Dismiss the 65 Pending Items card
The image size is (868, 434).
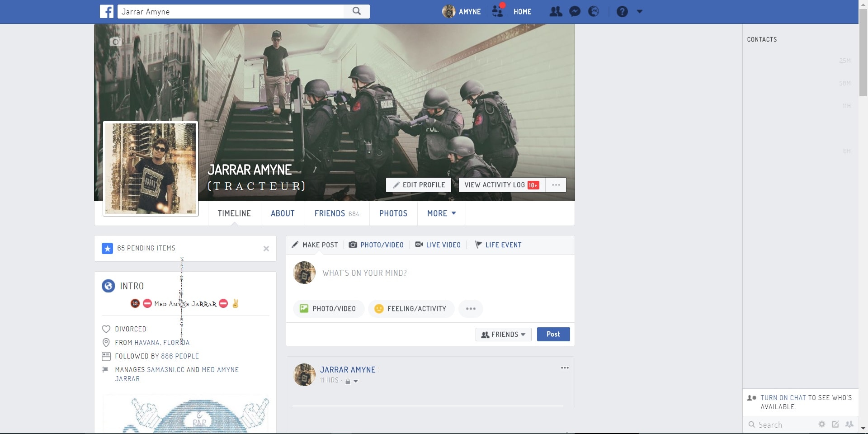click(266, 249)
